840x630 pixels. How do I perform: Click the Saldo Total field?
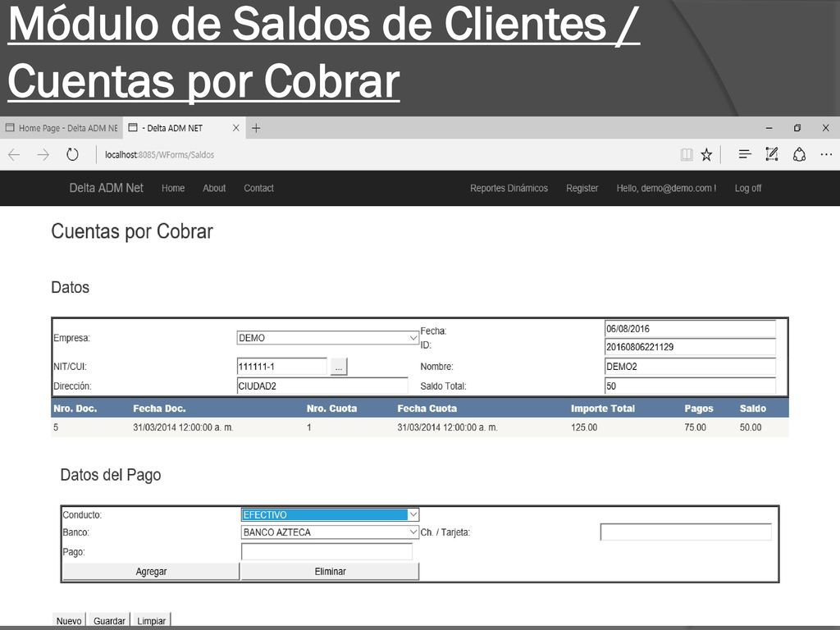[690, 386]
